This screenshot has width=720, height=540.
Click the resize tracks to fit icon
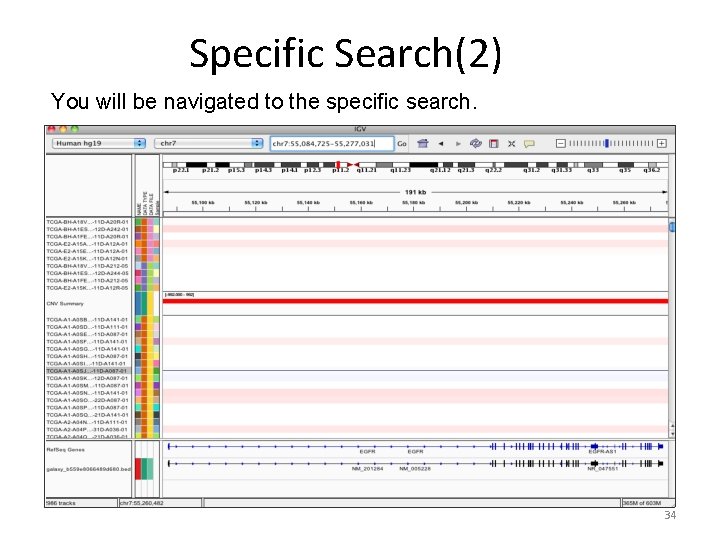point(512,144)
